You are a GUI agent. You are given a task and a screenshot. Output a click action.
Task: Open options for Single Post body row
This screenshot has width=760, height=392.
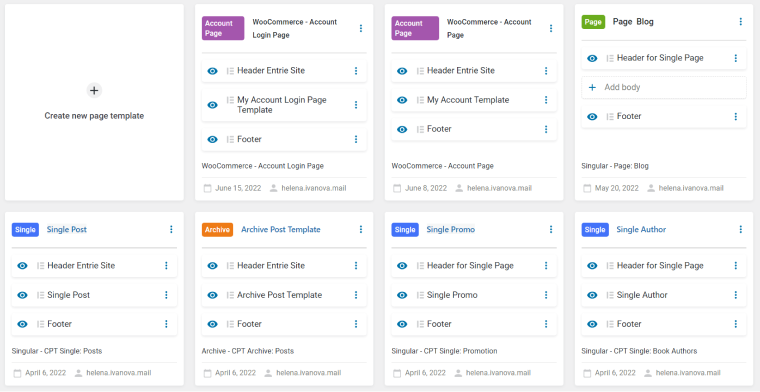coord(166,295)
